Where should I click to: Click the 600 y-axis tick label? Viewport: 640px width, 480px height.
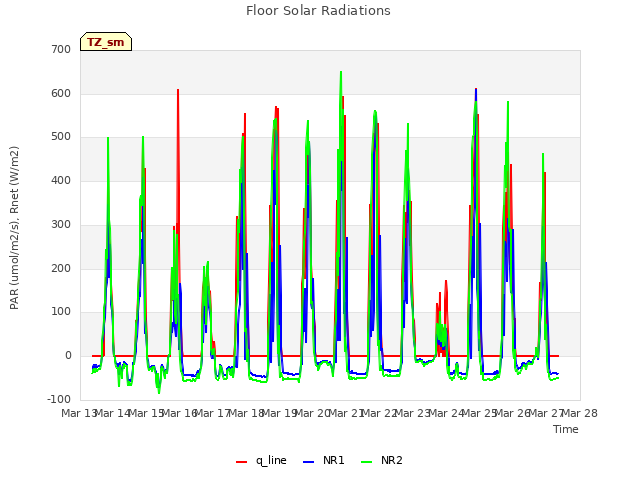tap(61, 93)
